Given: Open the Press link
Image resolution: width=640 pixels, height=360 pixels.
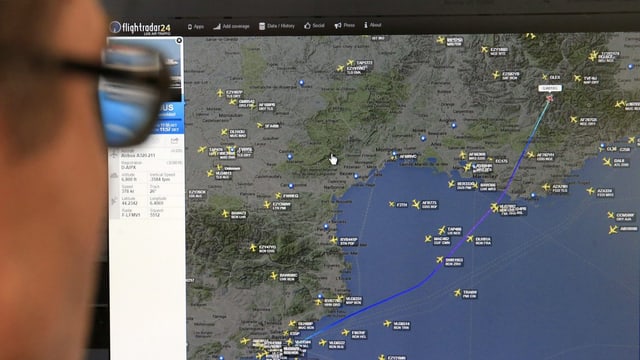Looking at the screenshot, I should coord(344,25).
